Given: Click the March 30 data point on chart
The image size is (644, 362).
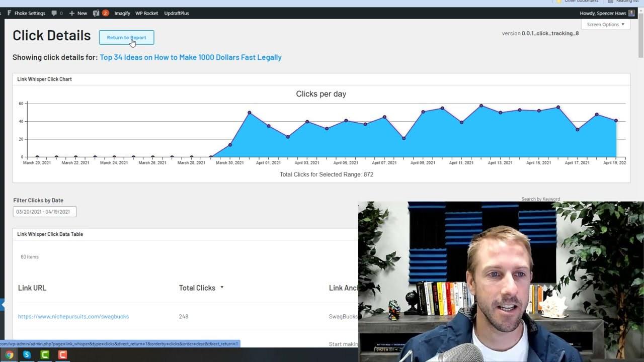Looking at the screenshot, I should pyautogui.click(x=230, y=145).
